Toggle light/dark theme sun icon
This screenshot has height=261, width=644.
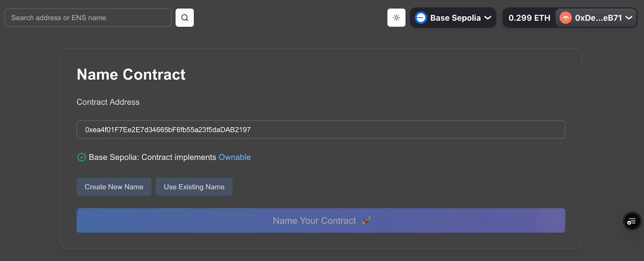pos(396,18)
